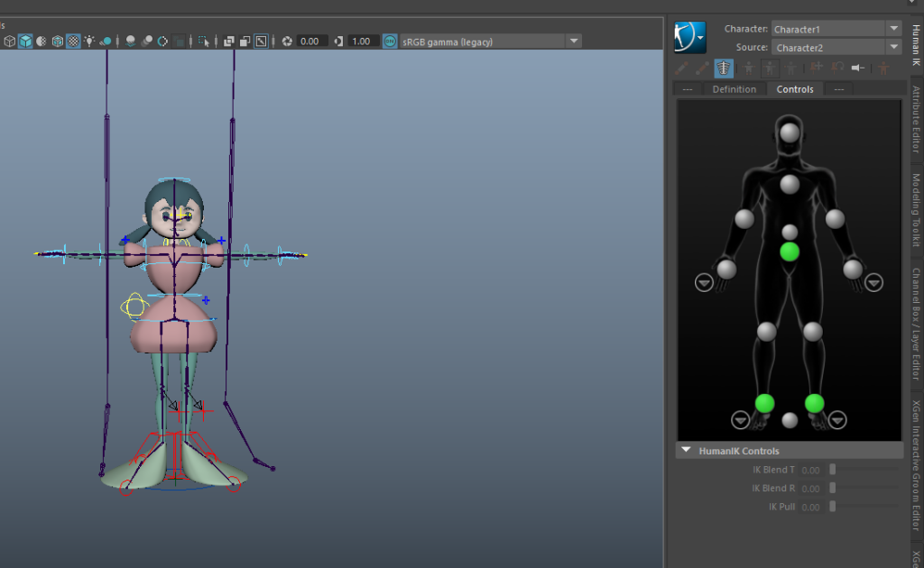Click the gamma value field 1.00
924x568 pixels.
click(x=362, y=41)
